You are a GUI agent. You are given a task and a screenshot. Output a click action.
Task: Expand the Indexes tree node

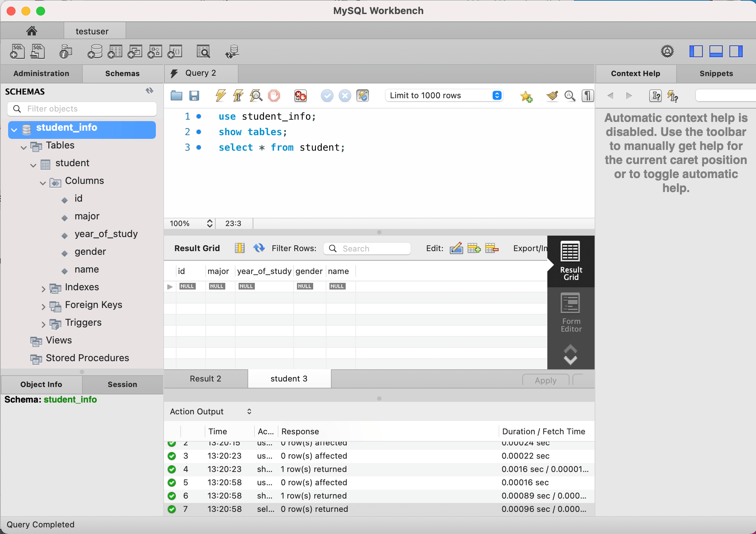(43, 288)
